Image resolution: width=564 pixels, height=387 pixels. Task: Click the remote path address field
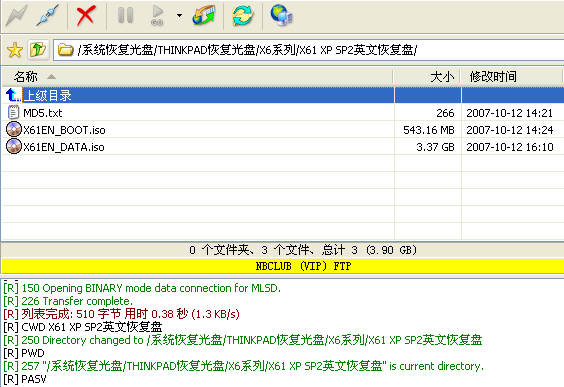pos(309,50)
